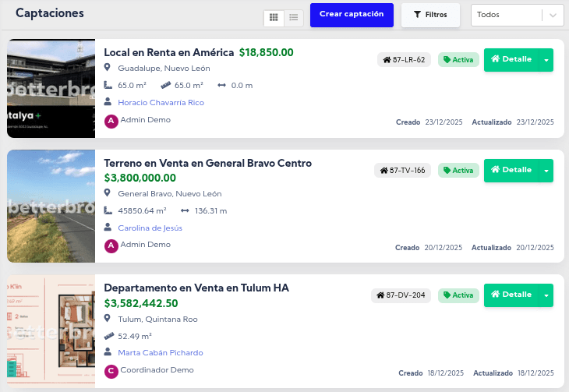Viewport: 569px width, 392px height.
Task: Click location pin icon beside Tulum, Quintana Roo
Action: click(108, 319)
